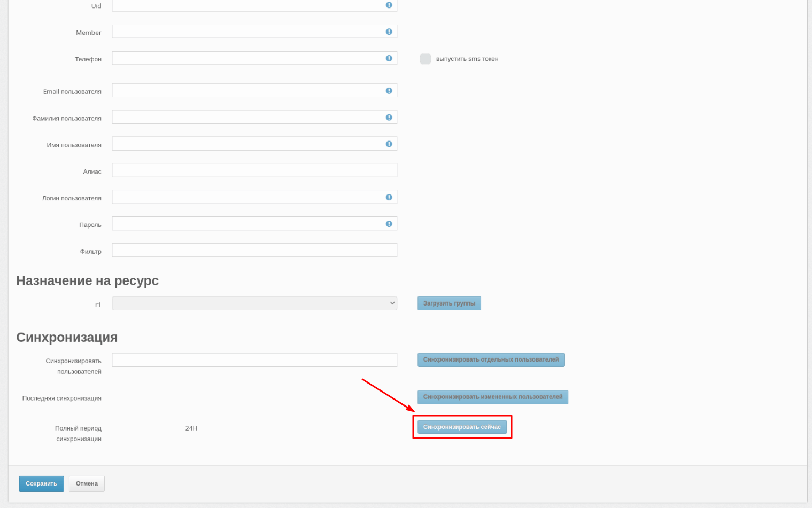Click info icon in Имя пользователя field
This screenshot has width=812, height=508.
pos(389,144)
